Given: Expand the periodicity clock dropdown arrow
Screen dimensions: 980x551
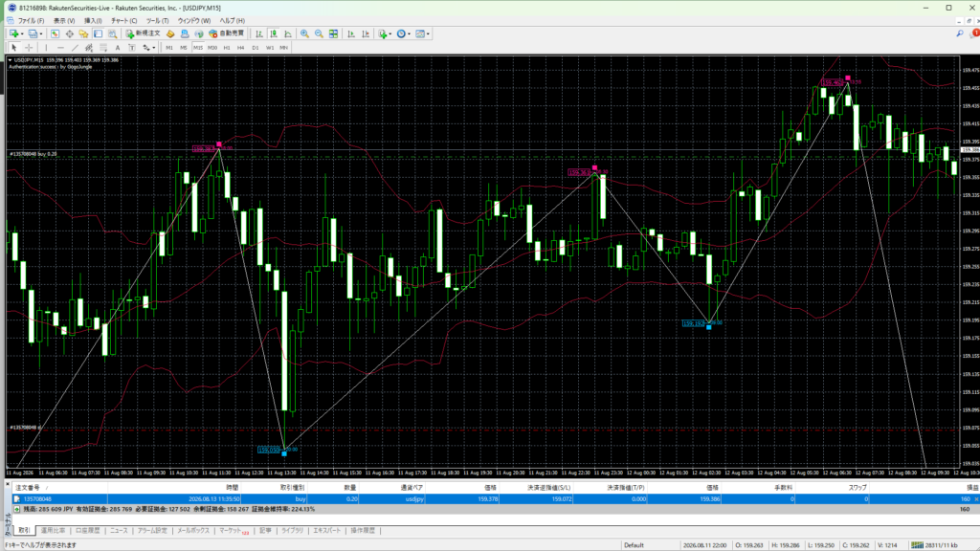Looking at the screenshot, I should point(410,33).
